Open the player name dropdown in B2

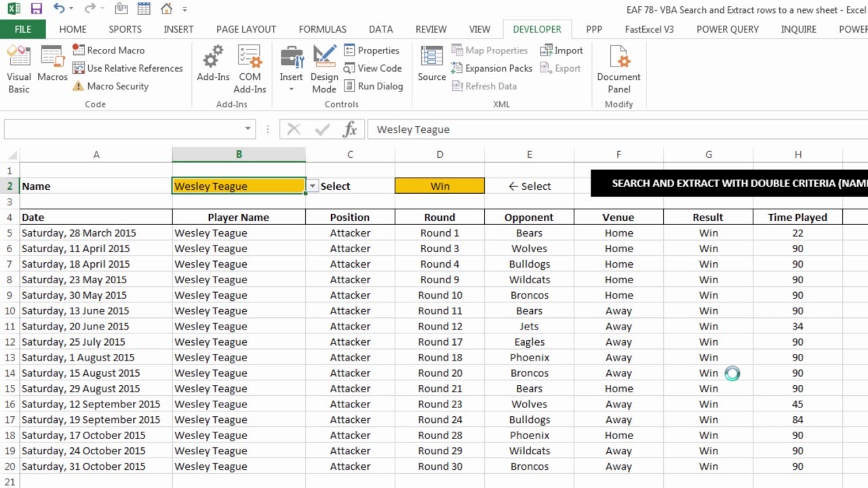[x=313, y=186]
